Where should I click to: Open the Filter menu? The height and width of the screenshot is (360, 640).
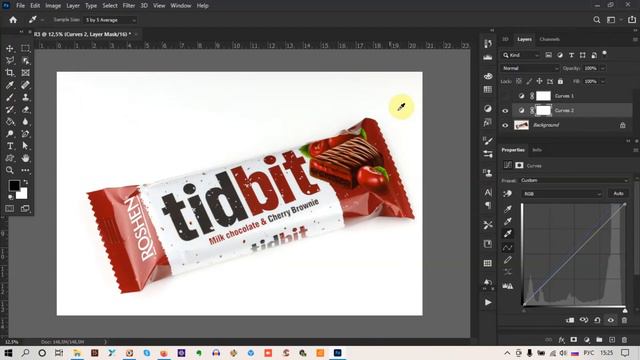pos(129,6)
